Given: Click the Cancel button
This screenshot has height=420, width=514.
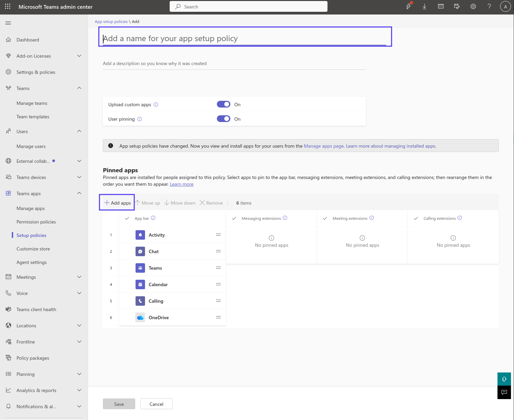Looking at the screenshot, I should click(156, 404).
